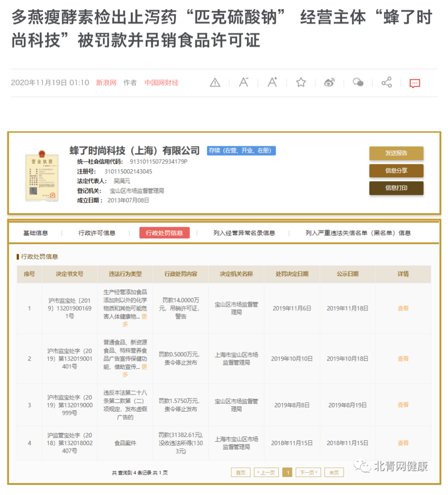Click company name 蜂了时尚科技（上海）有限公司

[x=135, y=150]
